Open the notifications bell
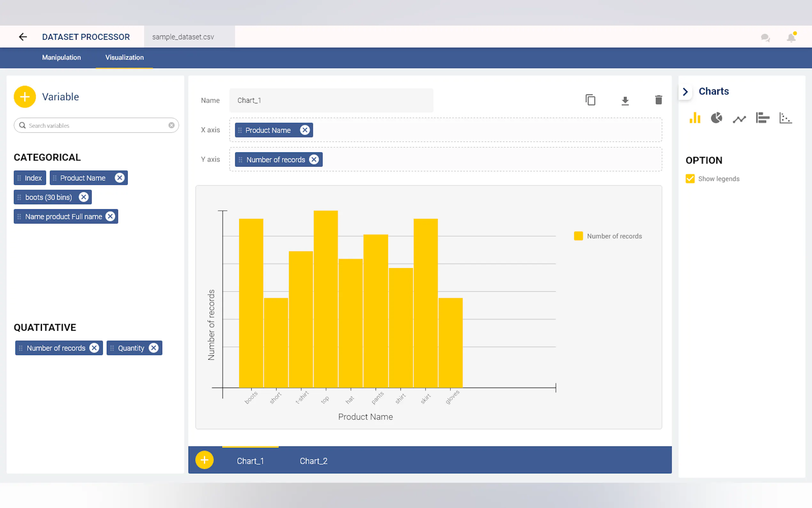Viewport: 812px width, 508px height. click(791, 37)
